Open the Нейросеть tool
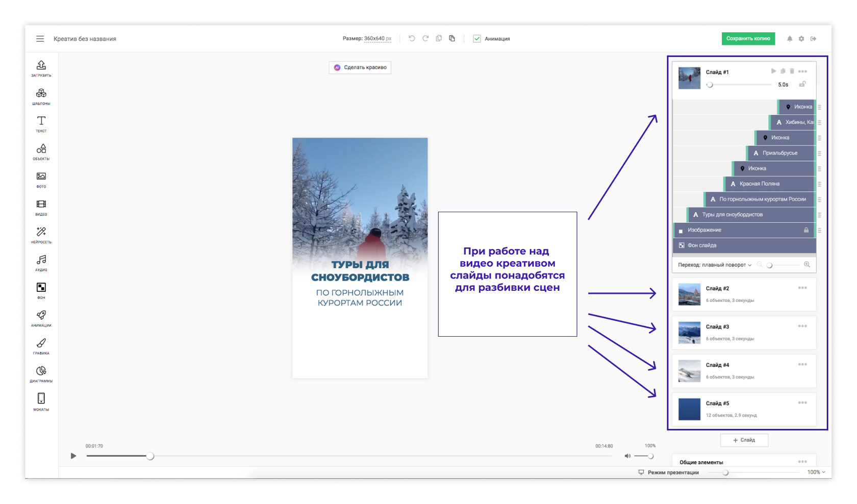This screenshot has height=504, width=857. point(41,235)
